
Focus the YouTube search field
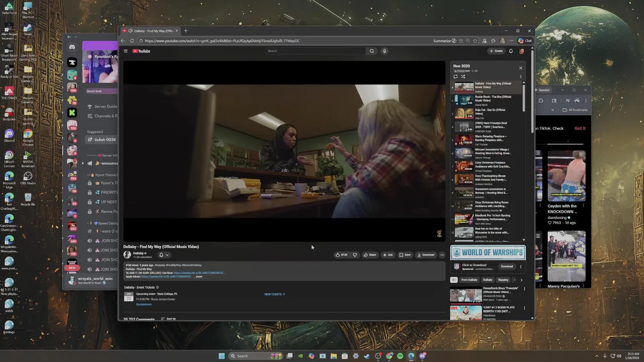coord(315,51)
